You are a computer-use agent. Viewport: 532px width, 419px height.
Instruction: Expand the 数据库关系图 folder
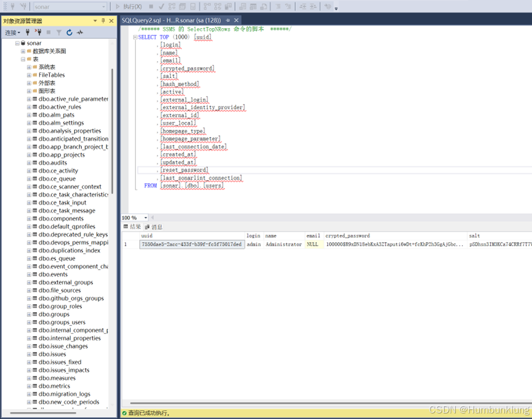[23, 51]
